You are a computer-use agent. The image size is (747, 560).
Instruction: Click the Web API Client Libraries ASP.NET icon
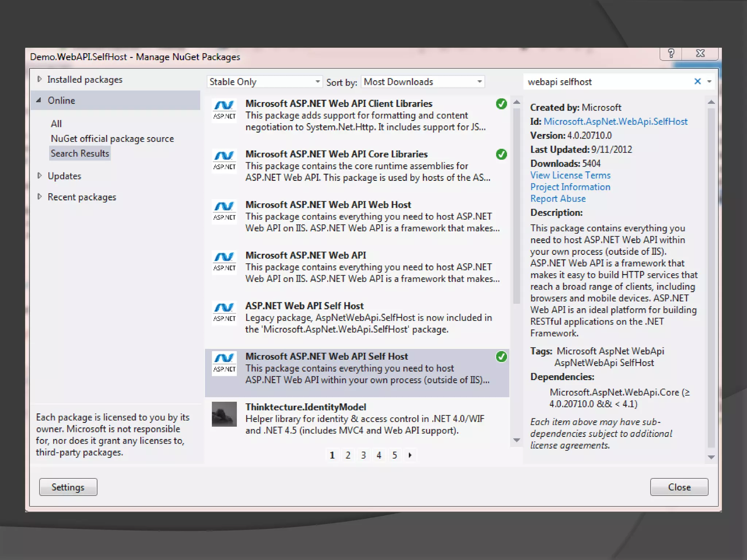tap(224, 110)
